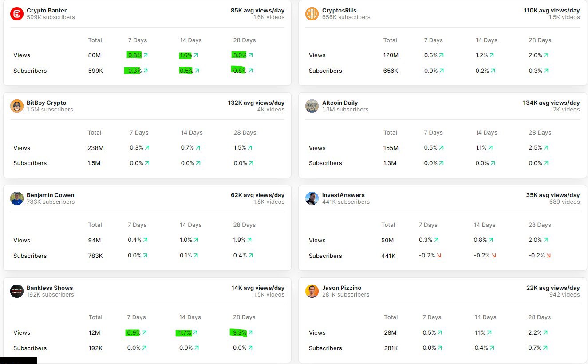Select the 132K avg views/day figure
Viewport: 588px width, 364px height.
click(x=256, y=103)
